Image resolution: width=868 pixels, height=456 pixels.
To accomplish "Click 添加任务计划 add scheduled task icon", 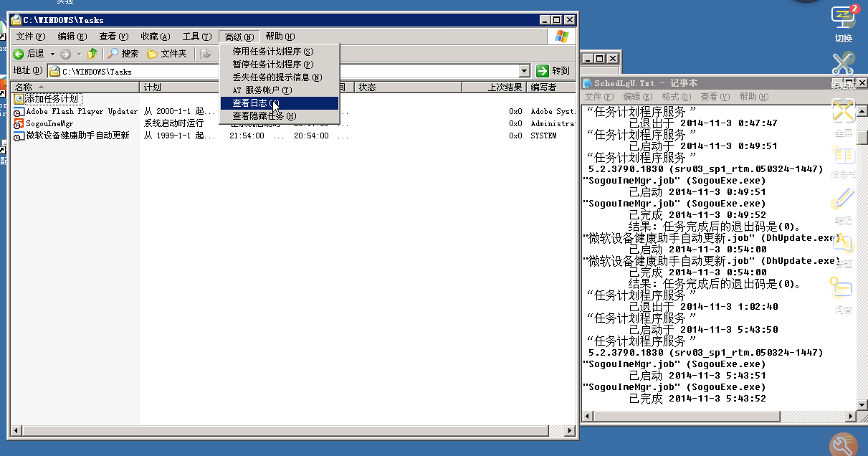I will point(19,99).
